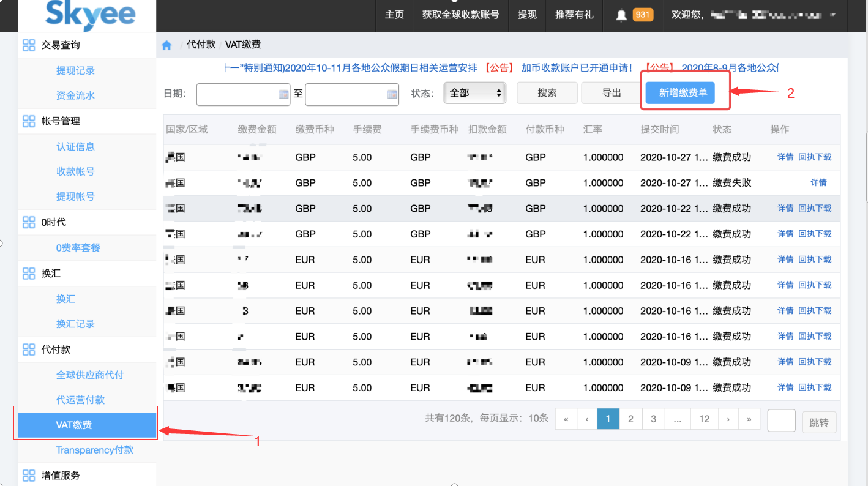The height and width of the screenshot is (486, 868).
Task: Open 提现记录 in the sidebar
Action: click(x=76, y=70)
